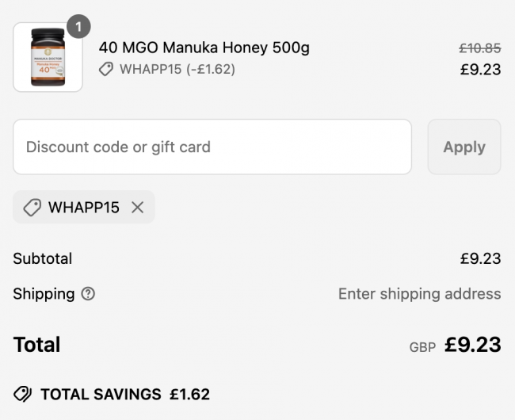Image resolution: width=515 pixels, height=420 pixels.
Task: Open the Shipping help question mark icon
Action: pyautogui.click(x=88, y=294)
